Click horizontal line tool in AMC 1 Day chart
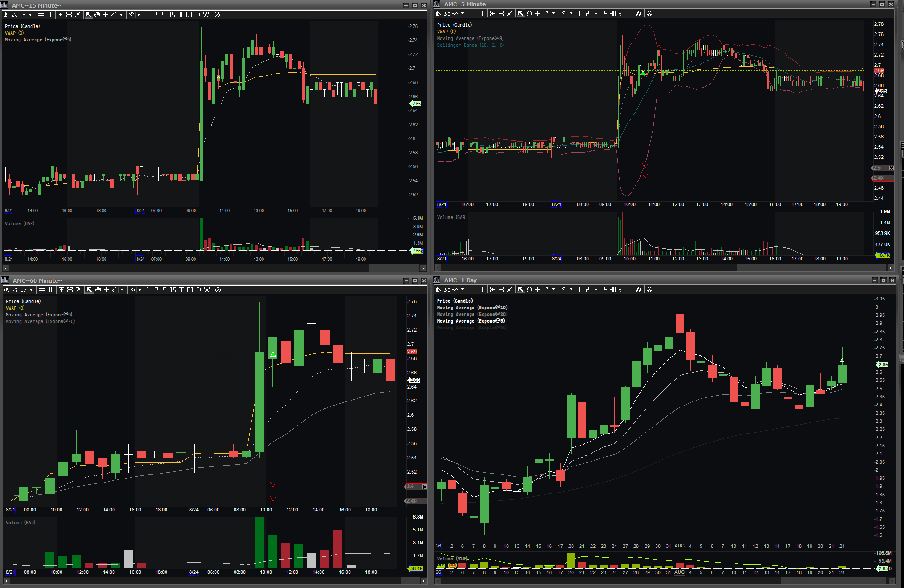The height and width of the screenshot is (588, 904). (x=473, y=289)
